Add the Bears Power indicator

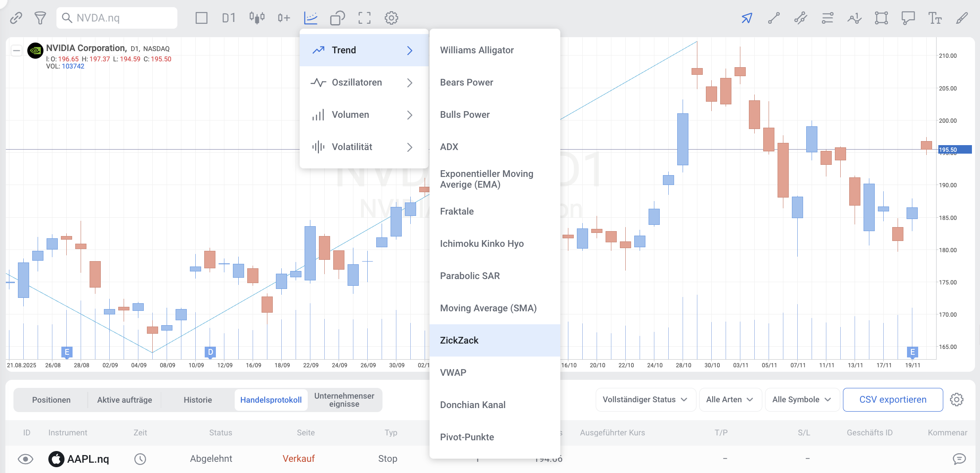coord(495,82)
